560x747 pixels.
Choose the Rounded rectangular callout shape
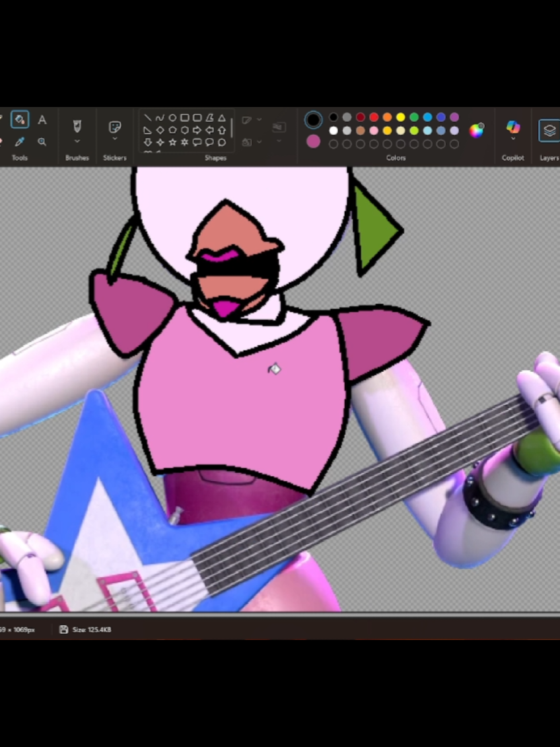click(197, 143)
